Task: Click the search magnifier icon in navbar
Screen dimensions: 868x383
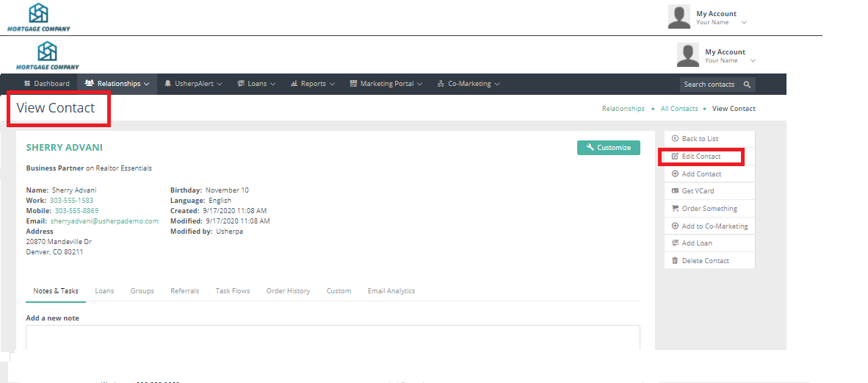Action: click(747, 85)
